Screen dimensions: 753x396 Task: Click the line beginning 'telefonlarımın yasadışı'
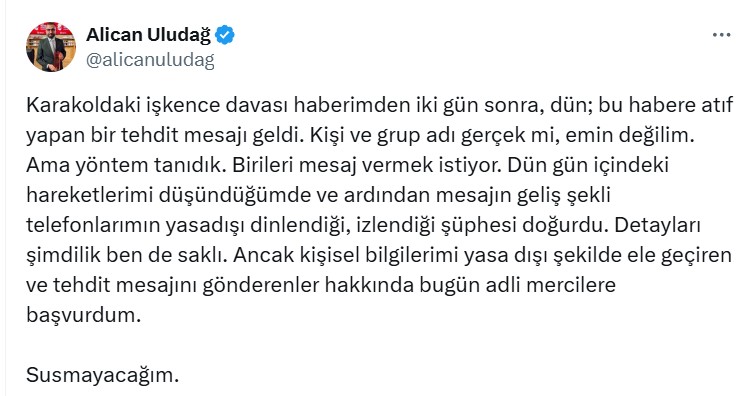(x=364, y=226)
